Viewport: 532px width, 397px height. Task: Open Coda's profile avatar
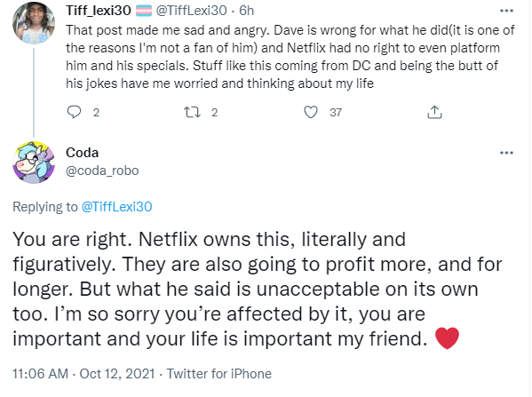(x=34, y=163)
